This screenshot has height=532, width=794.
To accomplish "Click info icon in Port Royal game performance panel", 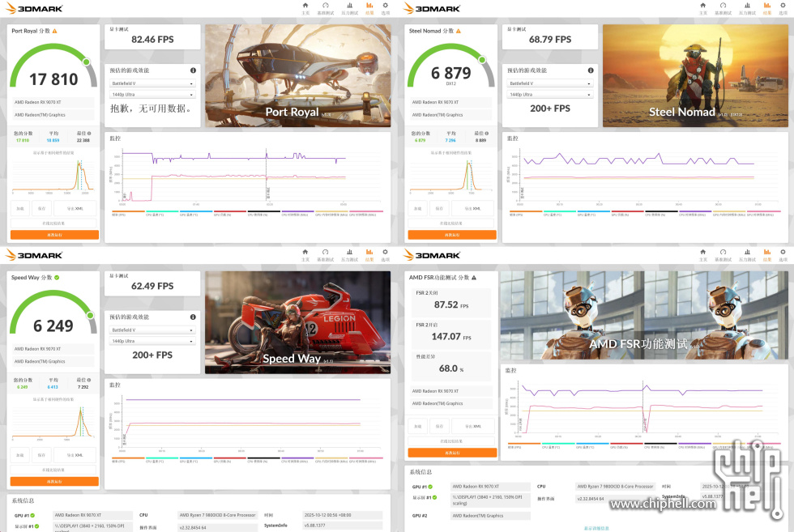I will pyautogui.click(x=193, y=70).
